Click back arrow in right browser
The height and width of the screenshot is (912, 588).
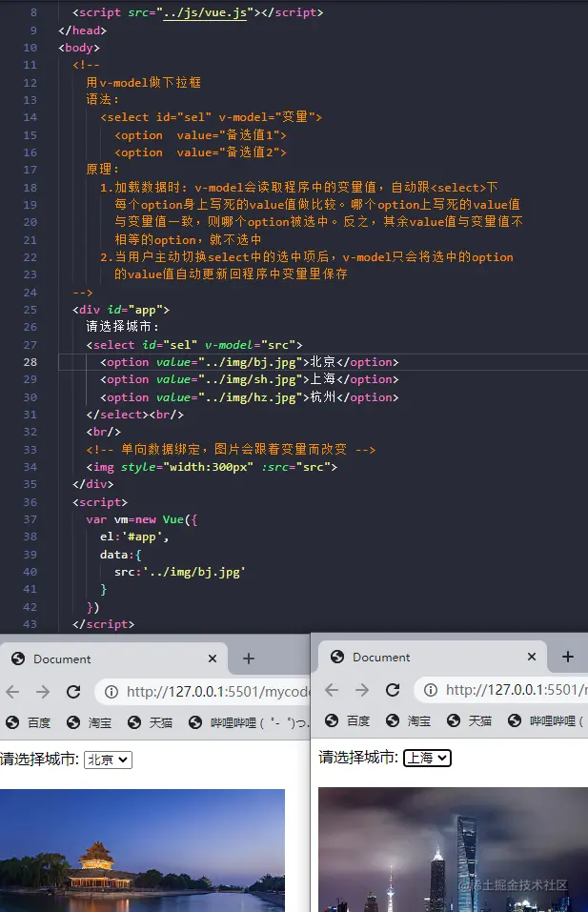pyautogui.click(x=332, y=690)
